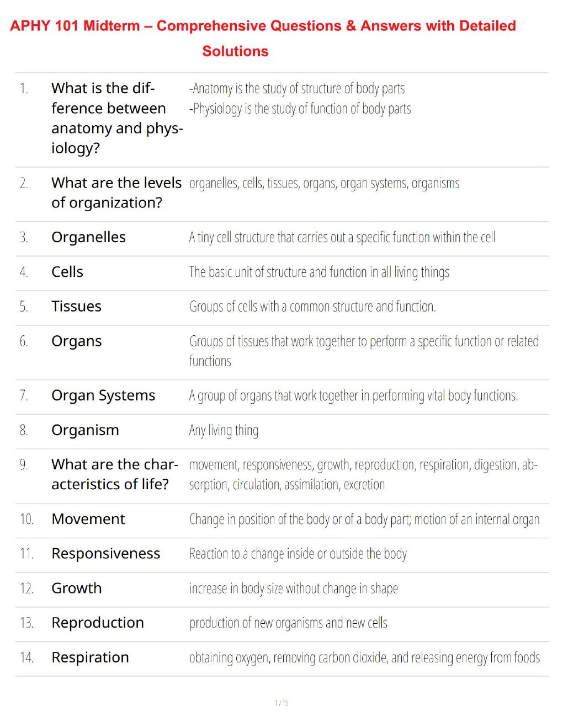The height and width of the screenshot is (728, 563).
Task: Select the term 'Cells' in row 4
Action: click(x=67, y=272)
